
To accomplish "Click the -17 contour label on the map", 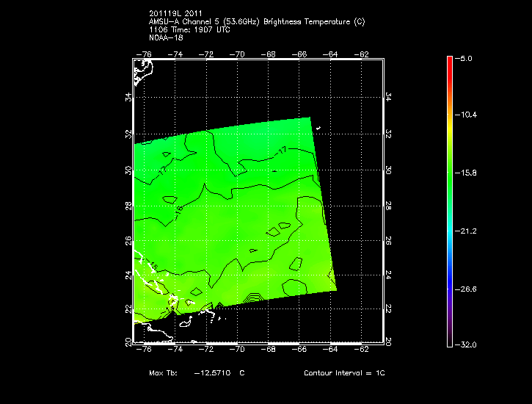I will click(281, 151).
